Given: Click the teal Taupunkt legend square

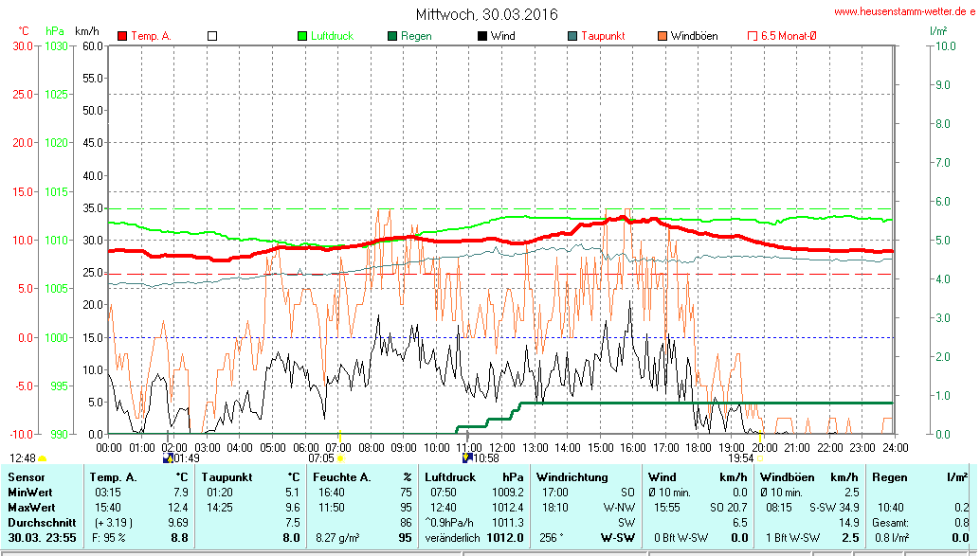Looking at the screenshot, I should tap(572, 36).
